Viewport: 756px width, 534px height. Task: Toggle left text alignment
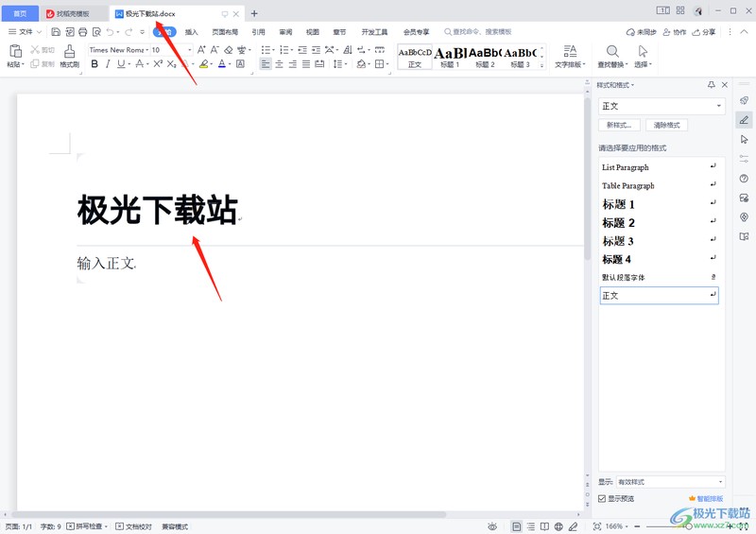[x=266, y=63]
